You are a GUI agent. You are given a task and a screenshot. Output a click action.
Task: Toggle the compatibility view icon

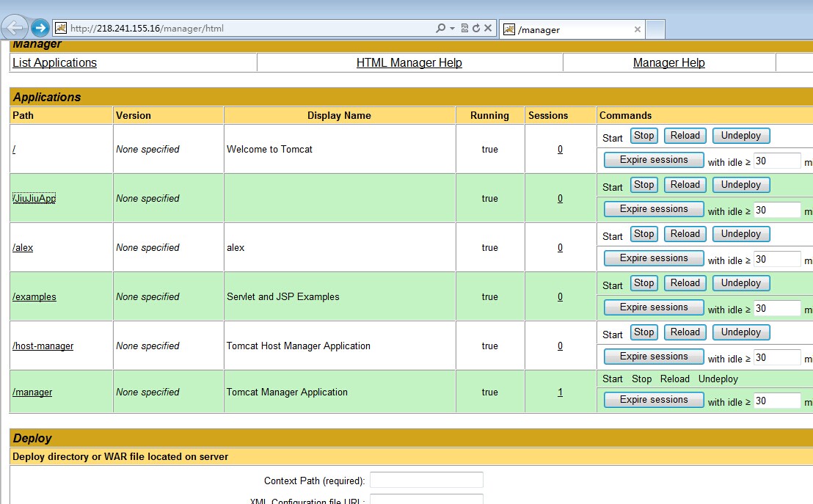(464, 28)
